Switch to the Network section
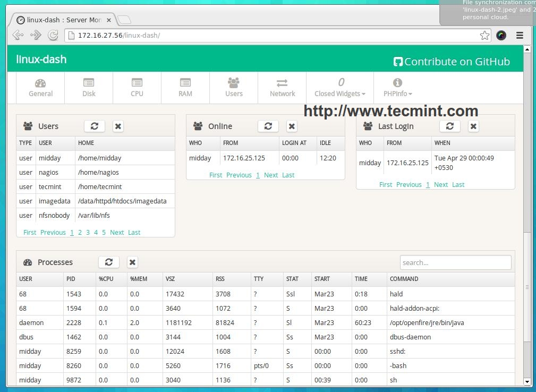The height and width of the screenshot is (392, 536). click(x=282, y=88)
